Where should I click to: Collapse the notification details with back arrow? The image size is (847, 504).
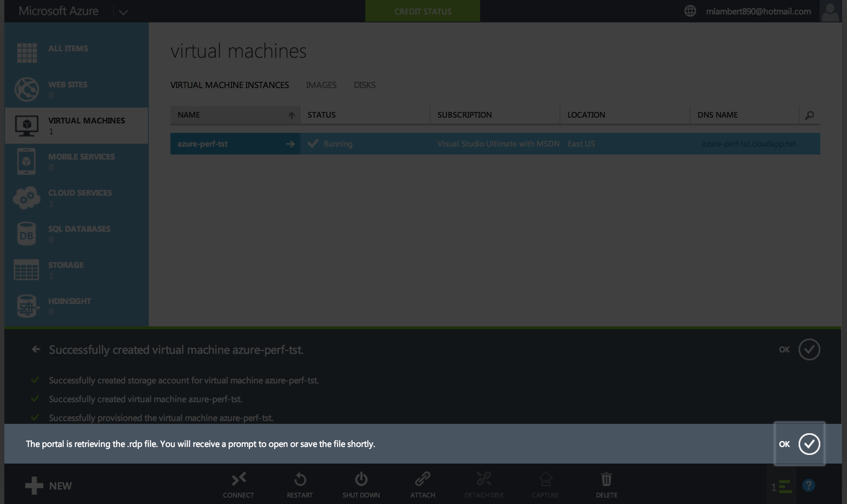point(36,349)
